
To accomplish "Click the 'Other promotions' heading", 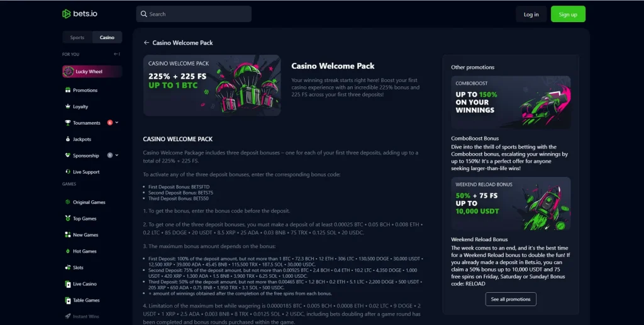I will coord(473,67).
